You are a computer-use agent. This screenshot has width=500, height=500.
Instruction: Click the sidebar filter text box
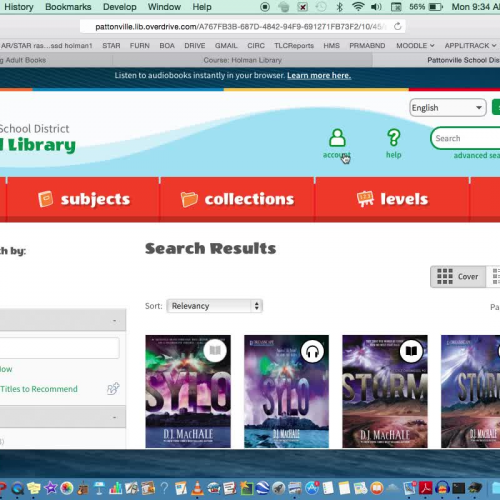point(59,348)
